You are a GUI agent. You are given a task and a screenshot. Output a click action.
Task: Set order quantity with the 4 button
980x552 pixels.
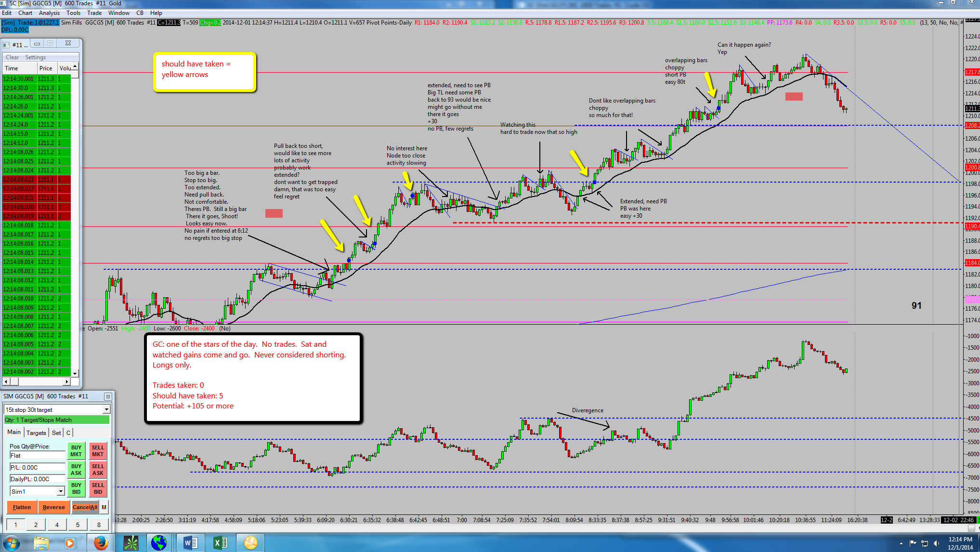(x=57, y=525)
